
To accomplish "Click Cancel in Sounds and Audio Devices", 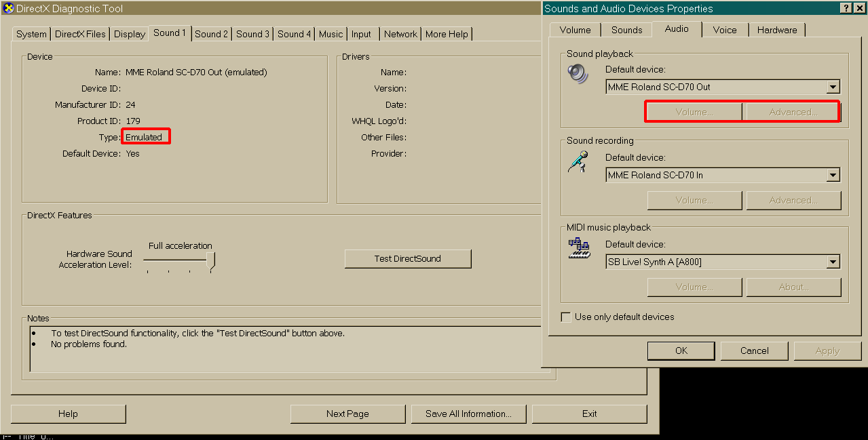I will (x=755, y=351).
